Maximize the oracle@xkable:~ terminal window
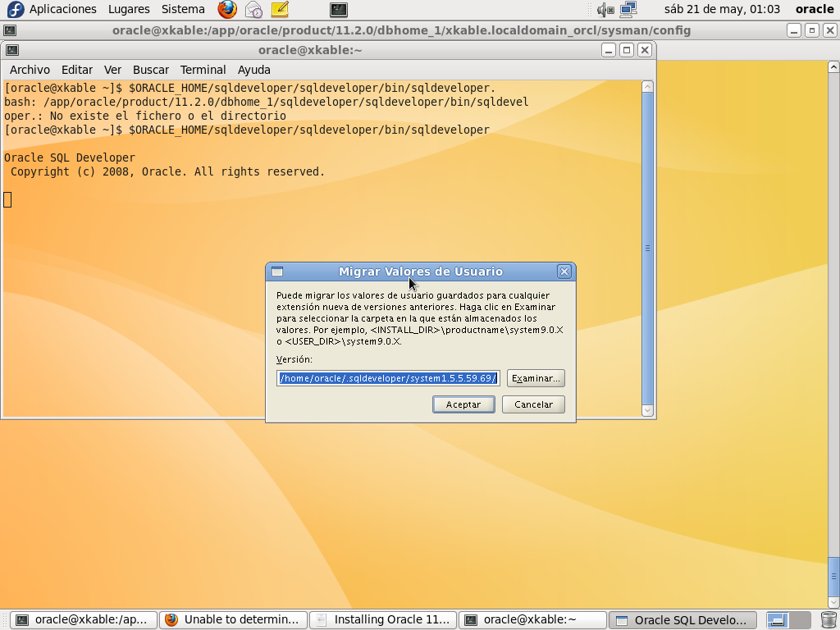The height and width of the screenshot is (630, 840). coord(626,50)
